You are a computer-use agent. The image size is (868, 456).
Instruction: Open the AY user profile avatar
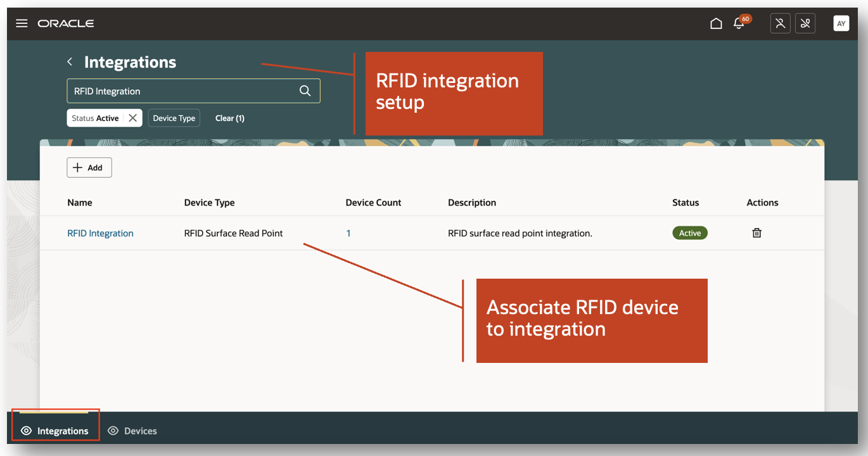[x=841, y=23]
